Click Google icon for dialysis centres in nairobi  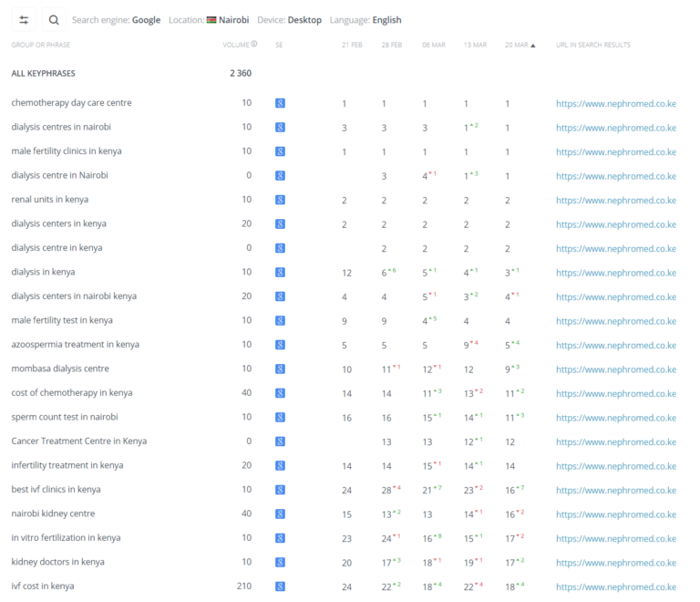280,128
